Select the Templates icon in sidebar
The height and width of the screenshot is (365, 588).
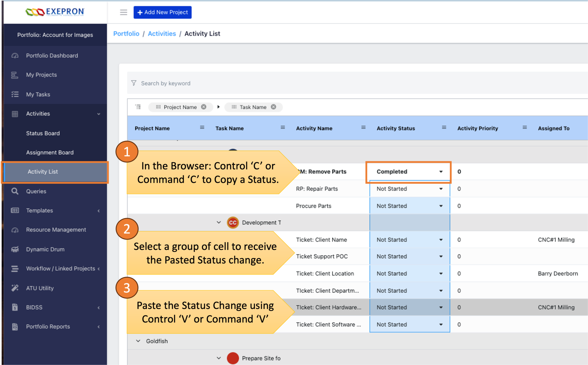[x=15, y=210]
